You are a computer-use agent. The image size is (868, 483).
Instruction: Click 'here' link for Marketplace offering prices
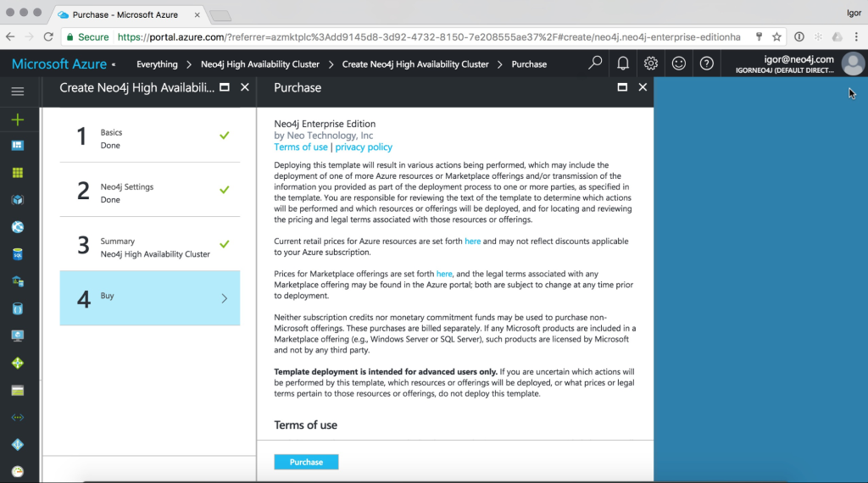pyautogui.click(x=444, y=274)
